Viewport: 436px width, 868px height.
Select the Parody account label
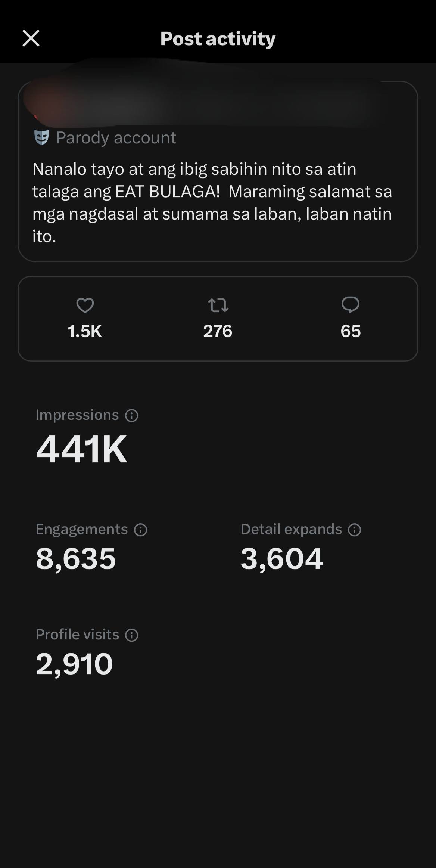coord(116,138)
